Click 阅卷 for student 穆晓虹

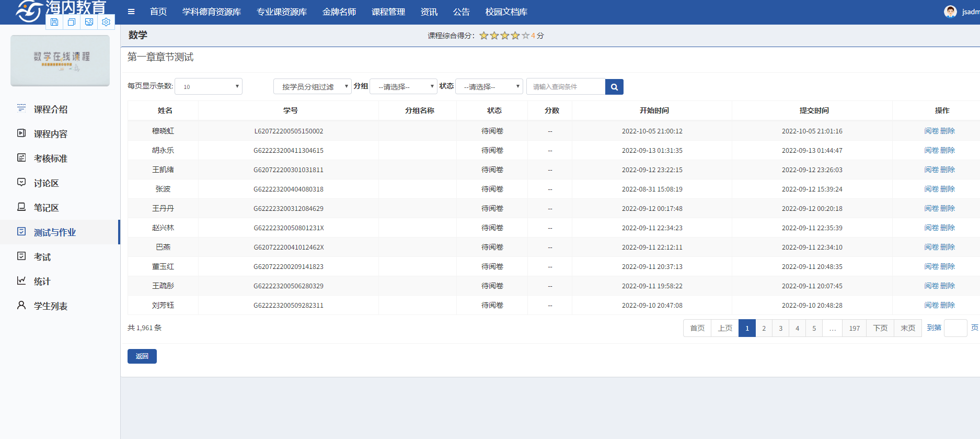pyautogui.click(x=931, y=131)
